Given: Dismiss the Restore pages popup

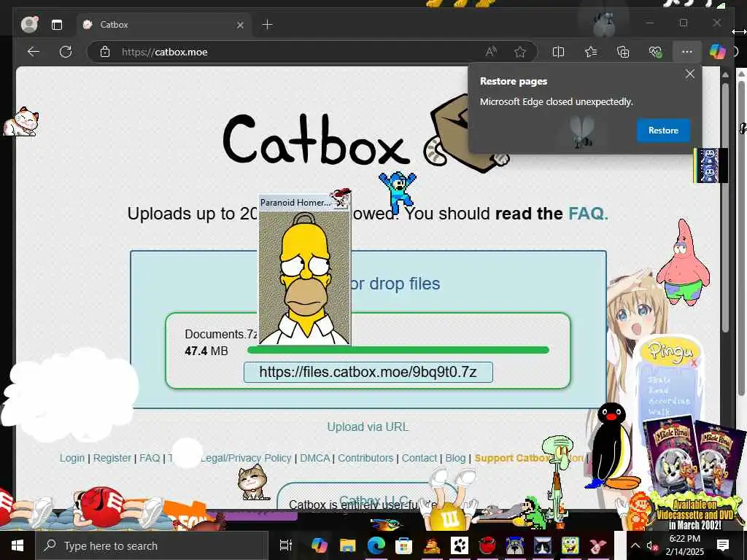Looking at the screenshot, I should 689,74.
